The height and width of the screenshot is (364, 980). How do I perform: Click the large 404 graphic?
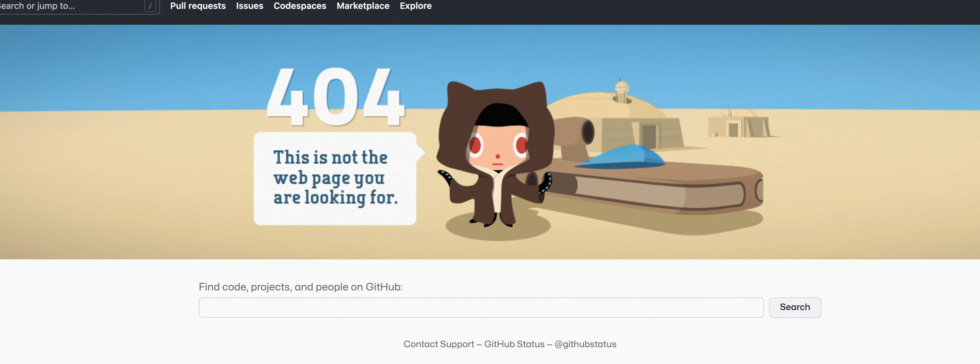[336, 97]
